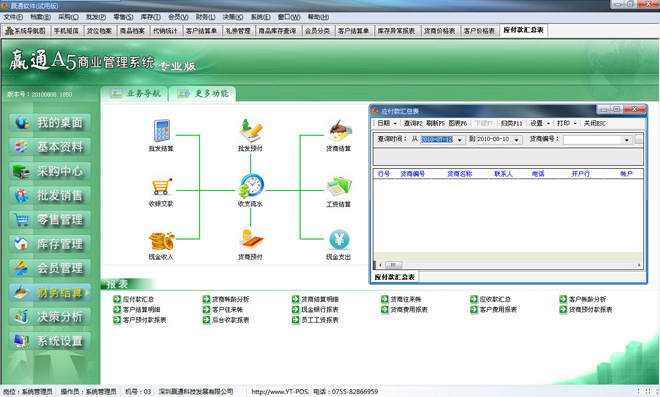Viewport: 660px width, 397px height.
Task: Open the 货商预付 icon
Action: point(251,240)
